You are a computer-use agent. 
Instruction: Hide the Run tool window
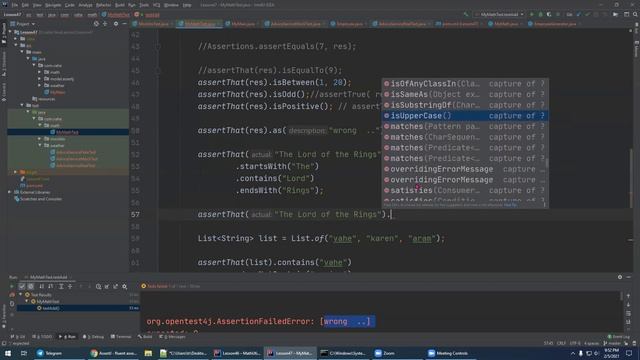pyautogui.click(x=629, y=277)
